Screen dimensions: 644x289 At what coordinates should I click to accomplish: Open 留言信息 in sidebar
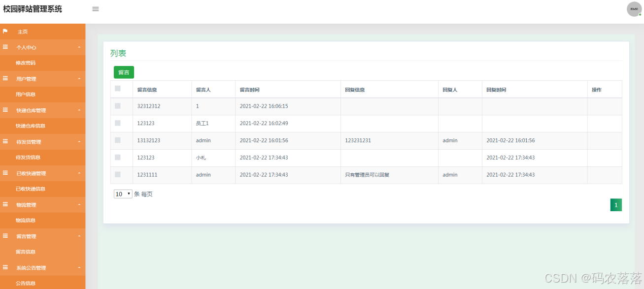pos(26,252)
